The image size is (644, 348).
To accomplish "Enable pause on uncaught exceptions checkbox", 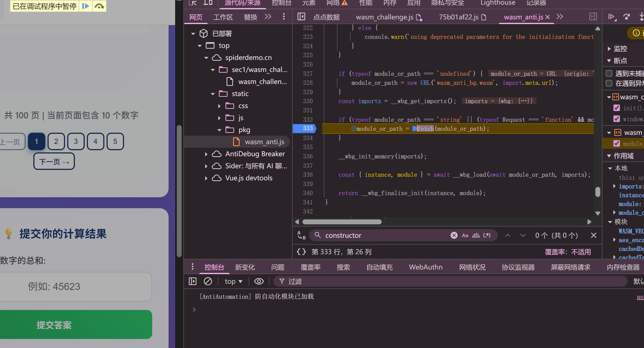I will coord(609,73).
